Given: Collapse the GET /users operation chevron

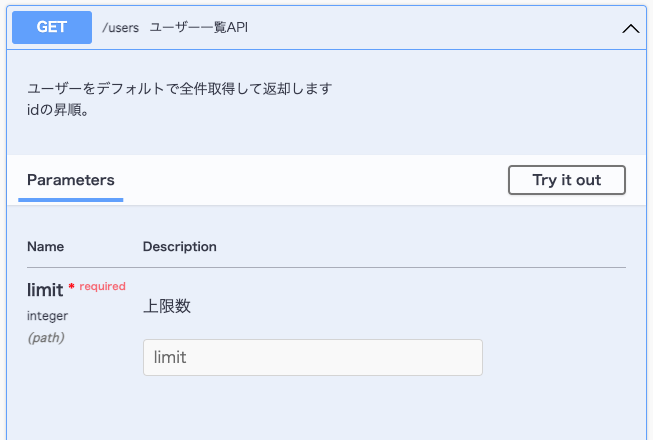Looking at the screenshot, I should [x=631, y=29].
